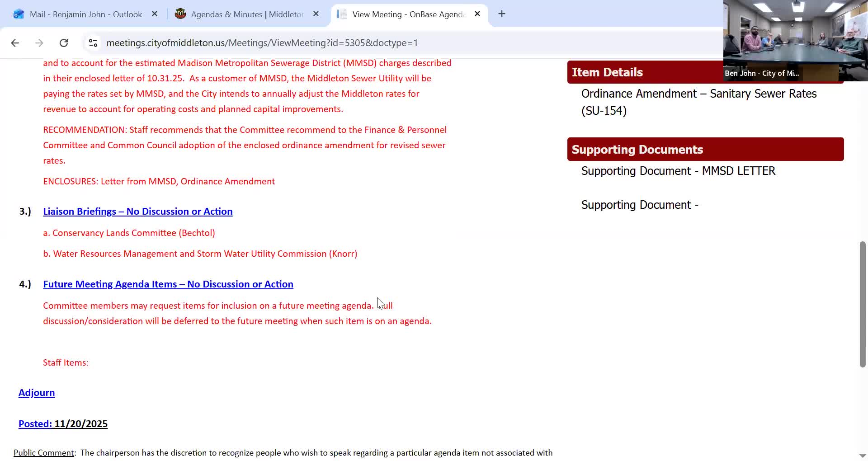Click the page vertical scrollbar thumb

863,305
